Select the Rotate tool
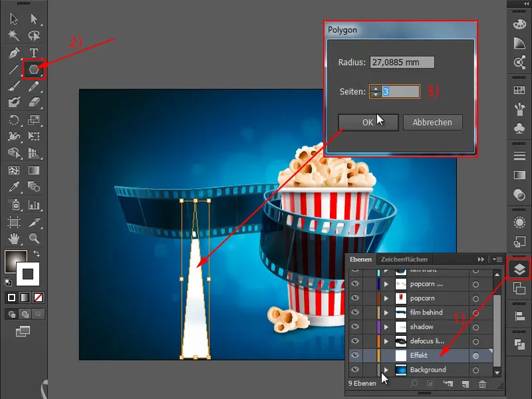The height and width of the screenshot is (399, 532). tap(14, 120)
